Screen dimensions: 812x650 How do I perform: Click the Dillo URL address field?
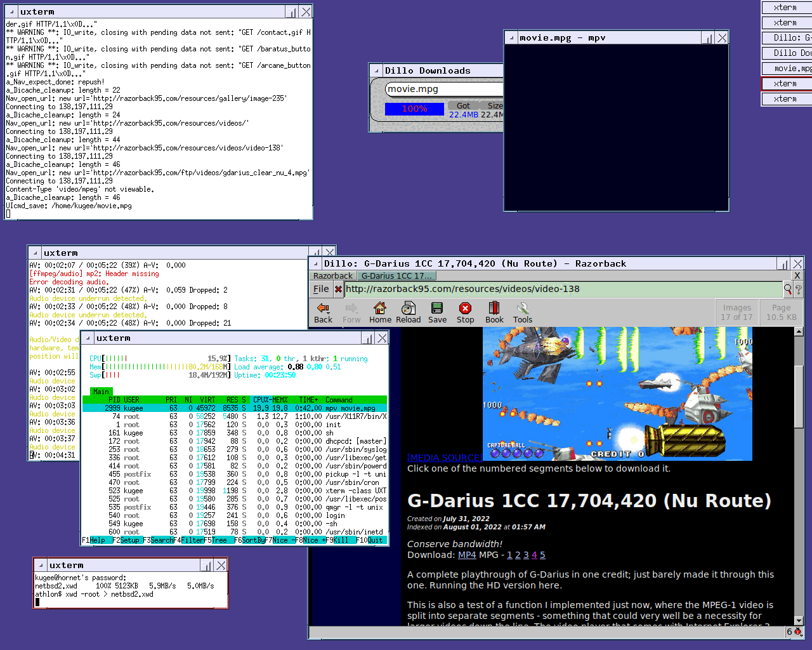563,289
